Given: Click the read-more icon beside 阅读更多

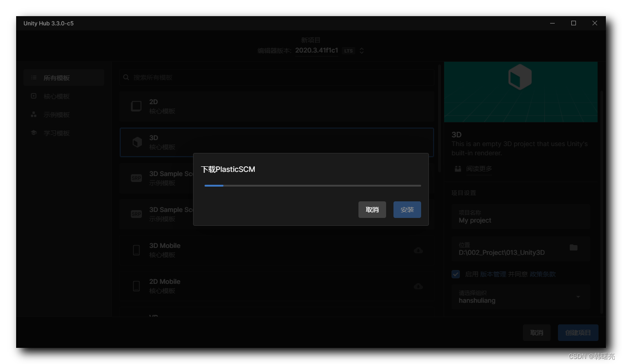Looking at the screenshot, I should click(458, 169).
